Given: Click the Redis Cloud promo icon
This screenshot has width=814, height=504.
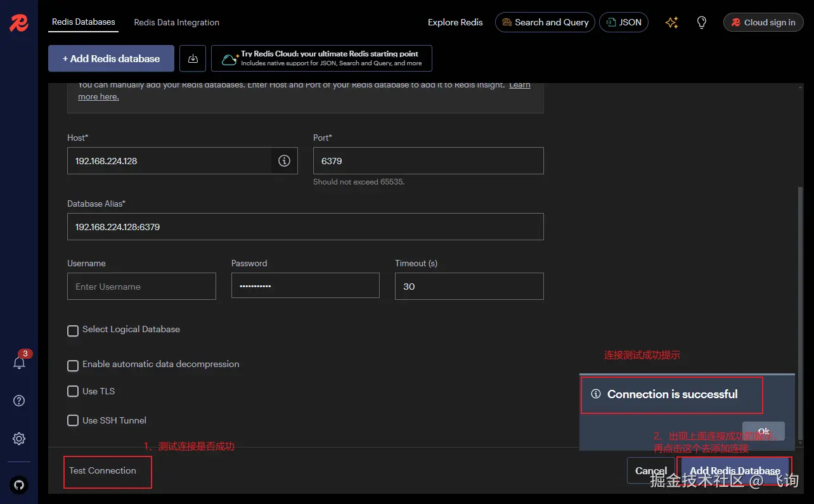Looking at the screenshot, I should click(229, 59).
